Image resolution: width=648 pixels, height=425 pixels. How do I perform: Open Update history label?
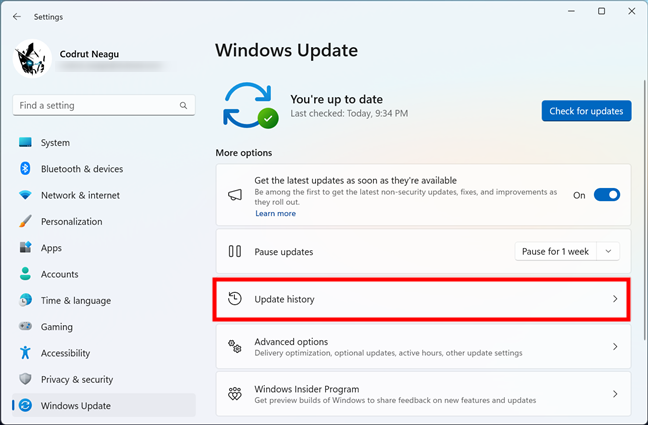[x=284, y=299]
